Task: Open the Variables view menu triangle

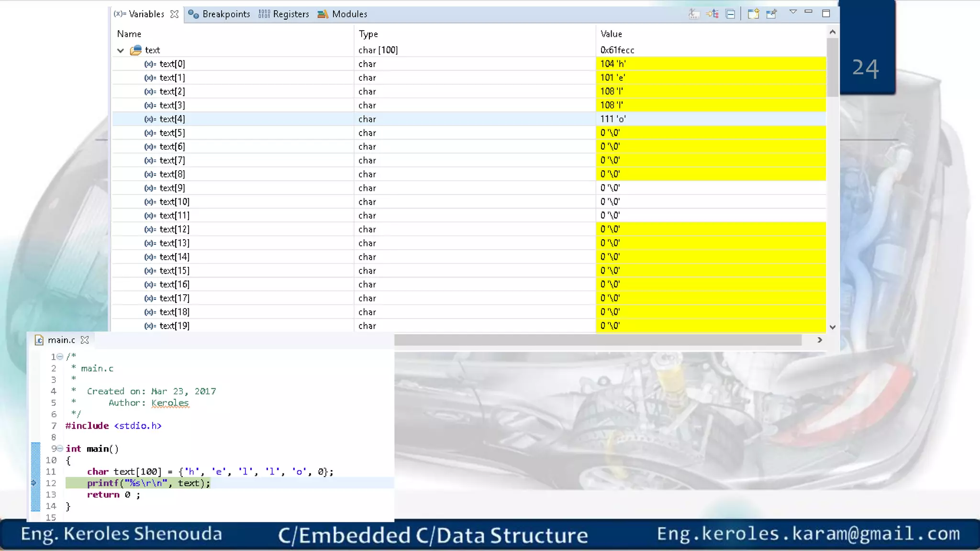Action: tap(793, 12)
